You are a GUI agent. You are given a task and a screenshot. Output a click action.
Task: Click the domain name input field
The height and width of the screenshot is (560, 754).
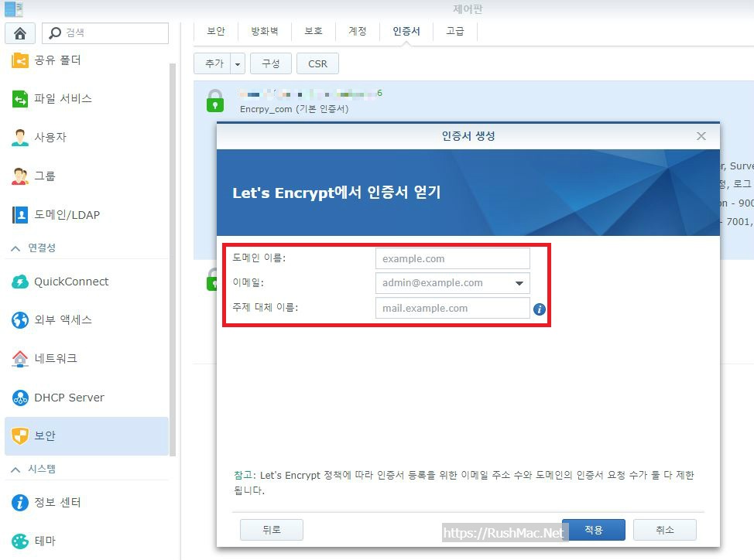click(453, 259)
